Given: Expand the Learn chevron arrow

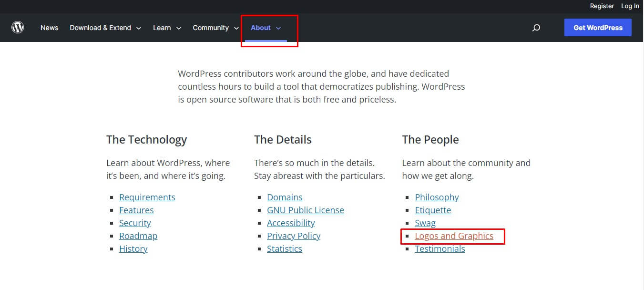Looking at the screenshot, I should 179,28.
